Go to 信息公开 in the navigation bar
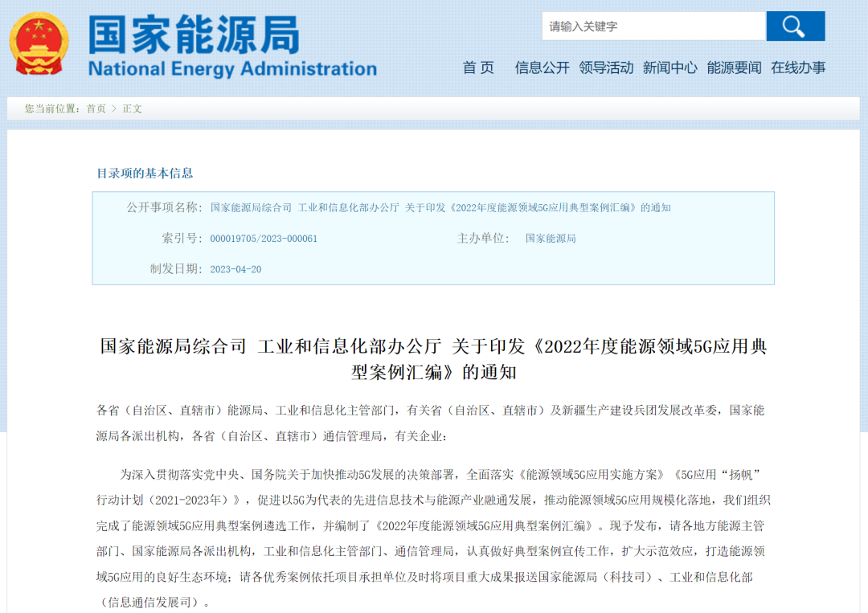The height and width of the screenshot is (613, 868). click(542, 68)
